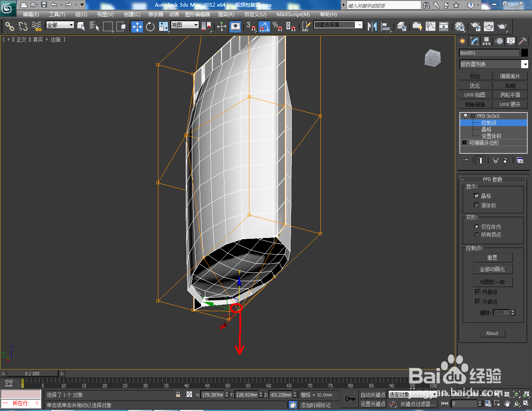
Task: Open the 创建选择集 named selection dropdown
Action: pos(338,25)
